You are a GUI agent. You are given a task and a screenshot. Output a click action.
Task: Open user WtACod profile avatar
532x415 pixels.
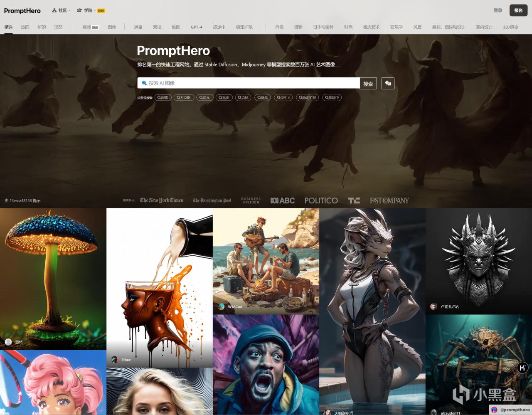[x=221, y=307]
